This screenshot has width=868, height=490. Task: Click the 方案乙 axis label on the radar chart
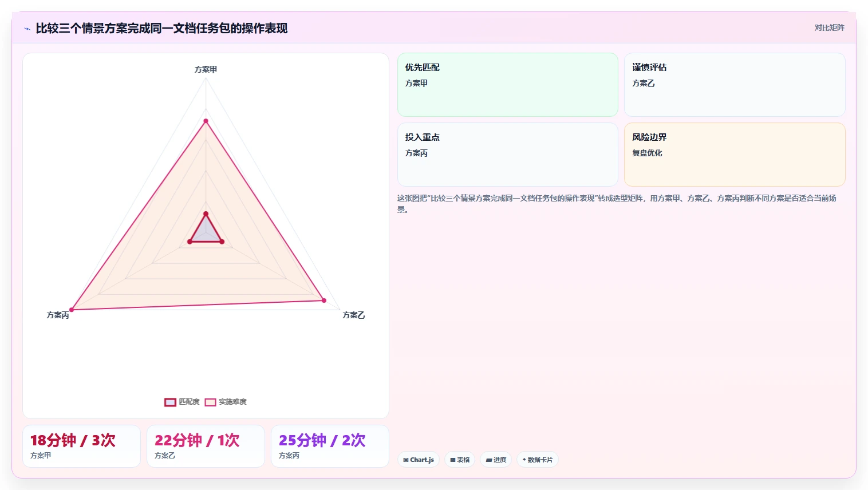[353, 315]
